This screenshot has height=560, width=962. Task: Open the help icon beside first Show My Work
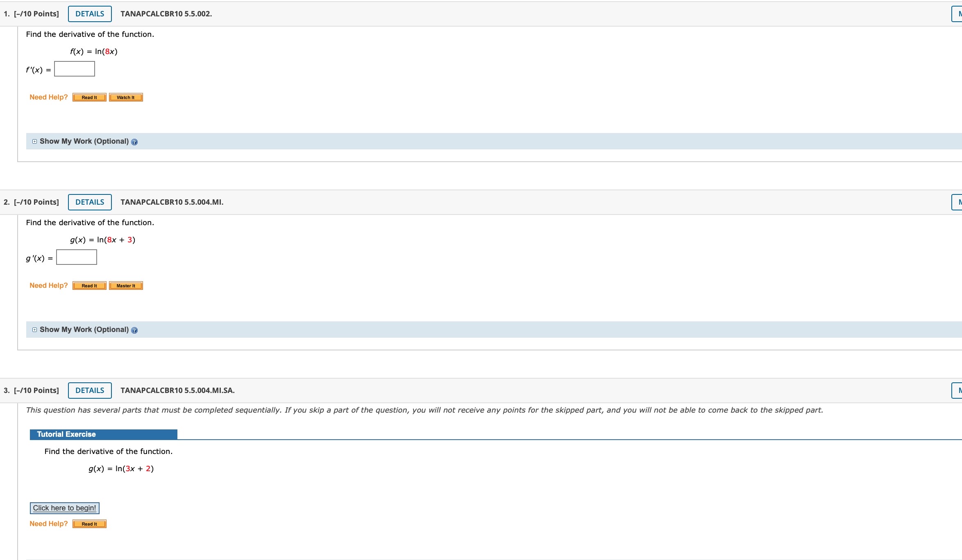(x=134, y=142)
